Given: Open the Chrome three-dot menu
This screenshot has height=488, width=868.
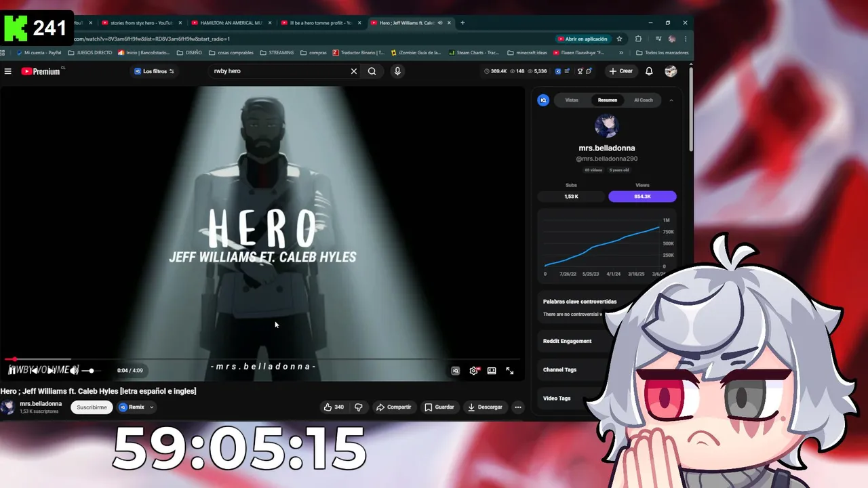Looking at the screenshot, I should 685,39.
